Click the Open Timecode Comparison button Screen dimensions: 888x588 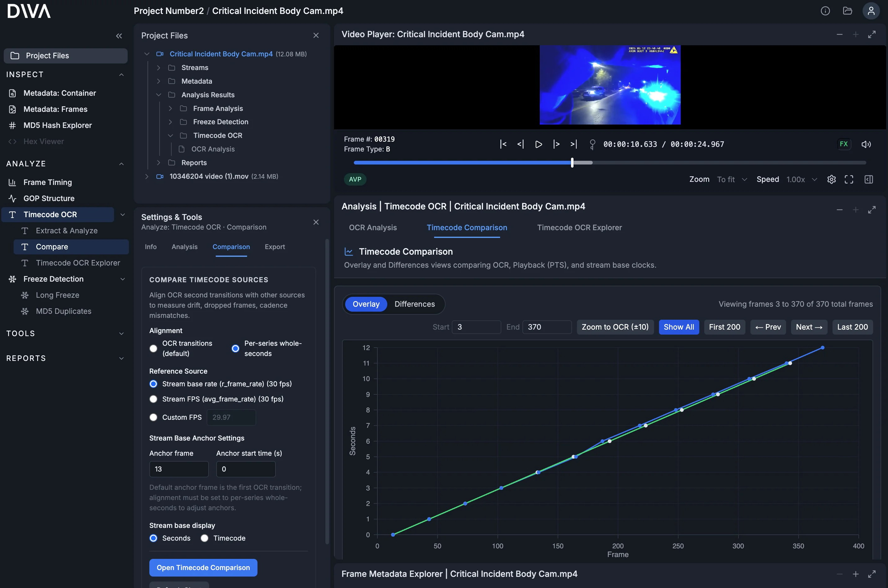pos(203,567)
